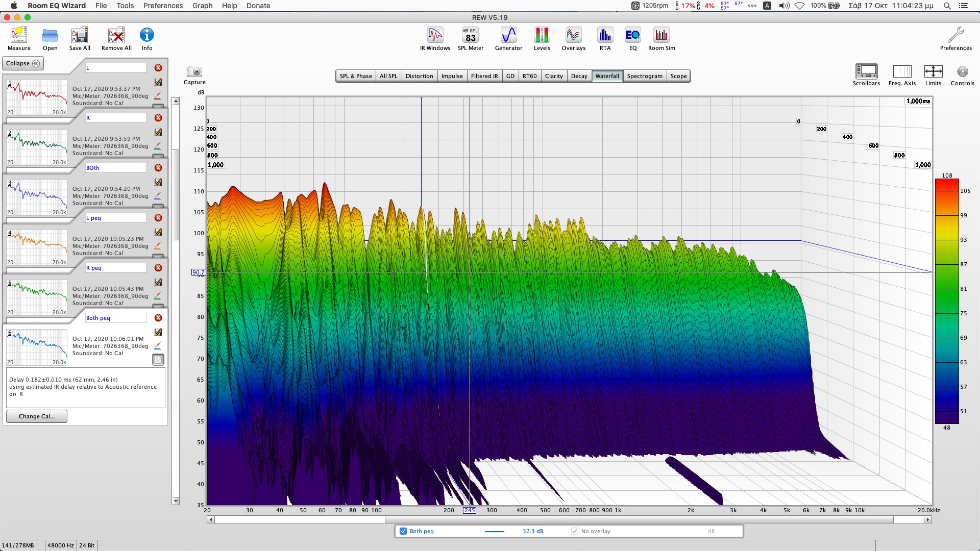This screenshot has height=551, width=980.
Task: Open Room Sim tool
Action: click(661, 39)
